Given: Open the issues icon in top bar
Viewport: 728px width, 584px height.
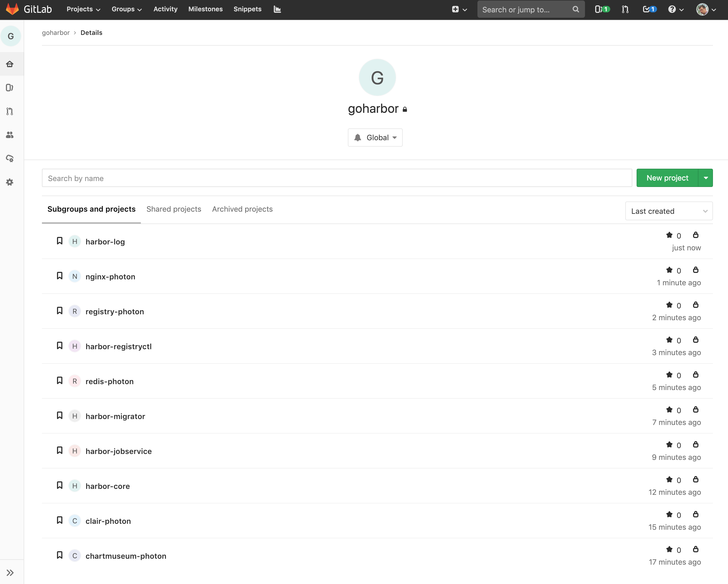Looking at the screenshot, I should pos(602,9).
